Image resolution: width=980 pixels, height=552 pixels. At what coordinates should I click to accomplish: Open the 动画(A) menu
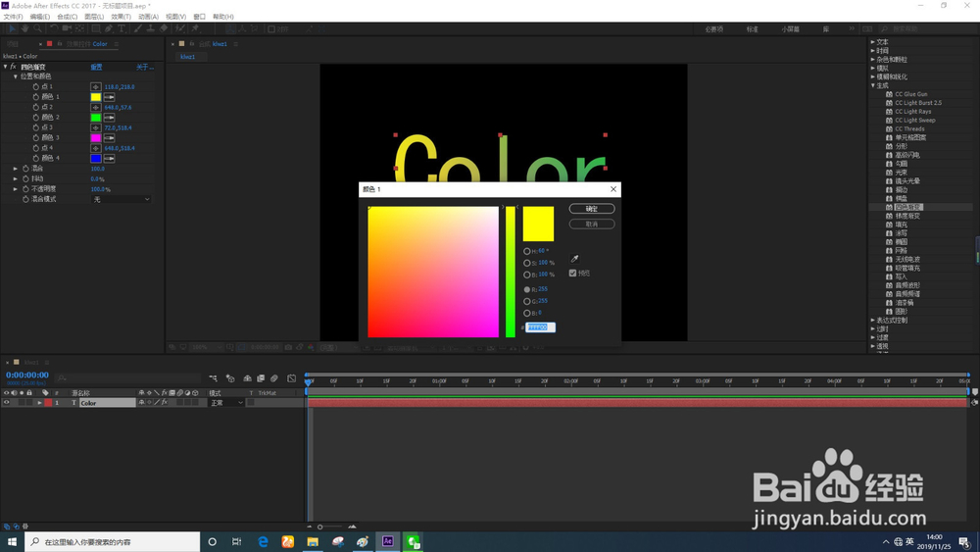148,17
